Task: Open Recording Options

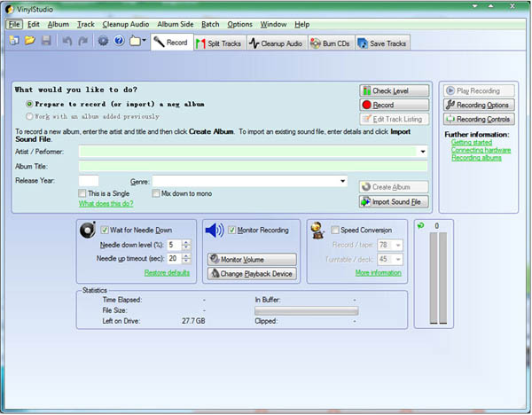Action: pos(479,105)
